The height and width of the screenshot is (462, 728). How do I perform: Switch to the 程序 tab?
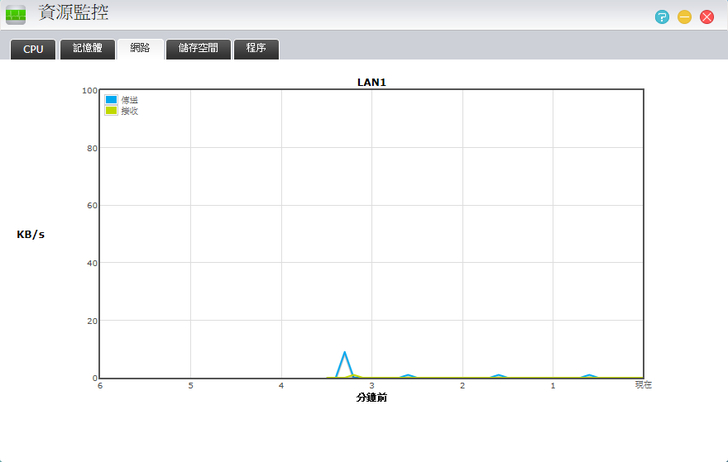coord(256,49)
